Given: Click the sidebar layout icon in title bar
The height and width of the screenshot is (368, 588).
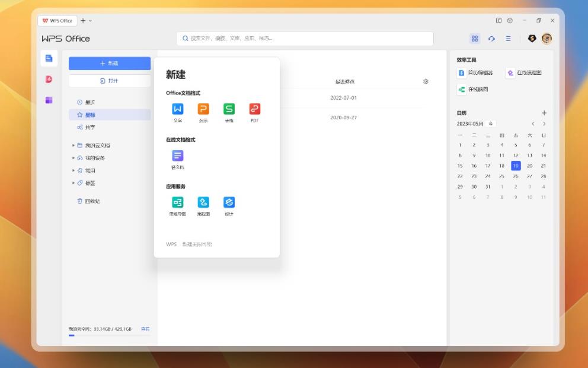Looking at the screenshot, I should click(498, 21).
